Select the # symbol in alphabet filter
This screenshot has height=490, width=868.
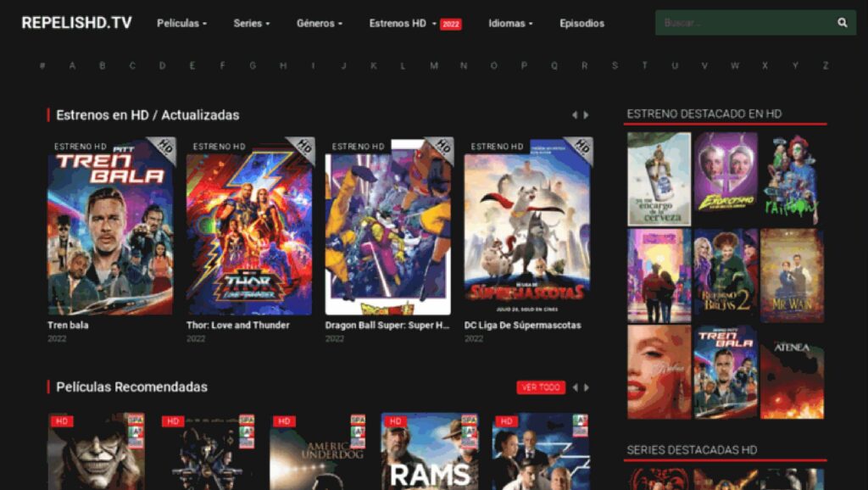42,65
